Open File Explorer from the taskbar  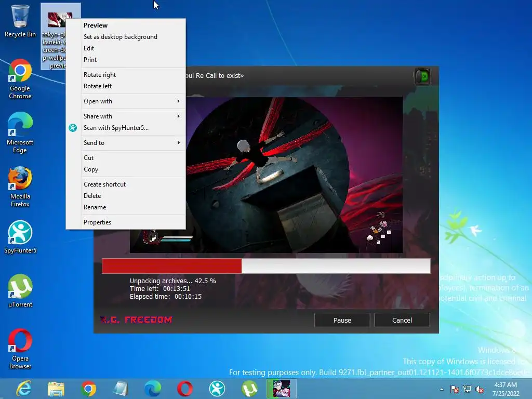(56, 389)
